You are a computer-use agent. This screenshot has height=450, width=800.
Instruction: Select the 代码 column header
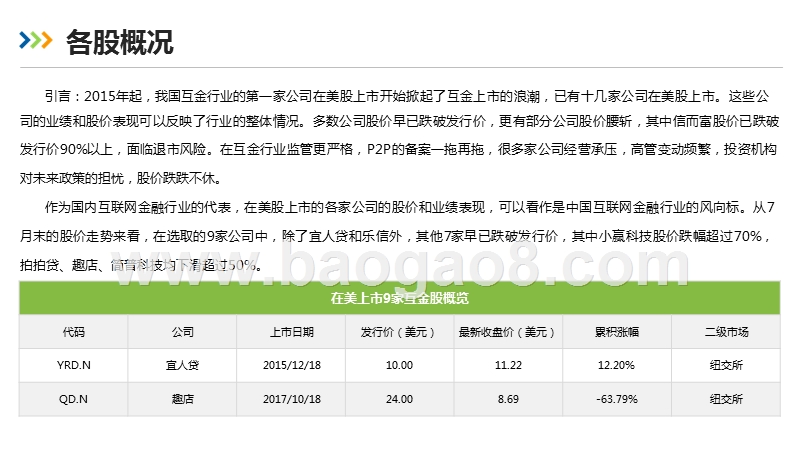pyautogui.click(x=73, y=332)
